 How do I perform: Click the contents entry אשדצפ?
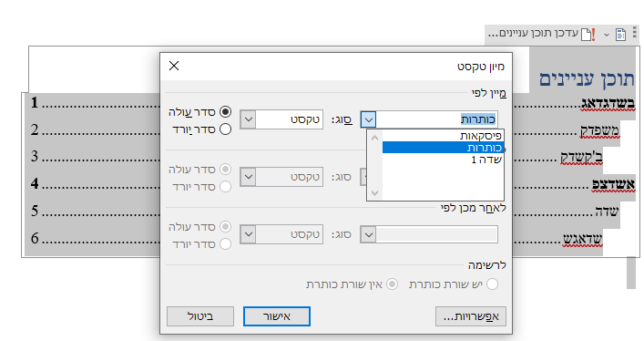point(613,184)
